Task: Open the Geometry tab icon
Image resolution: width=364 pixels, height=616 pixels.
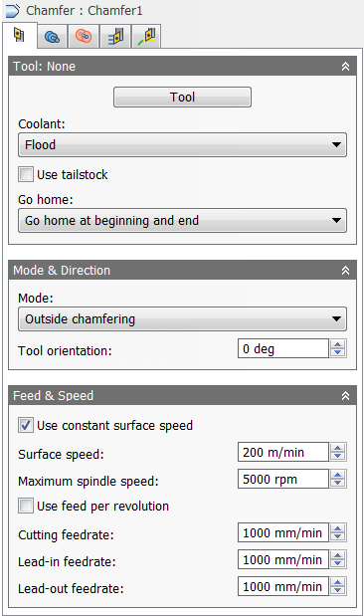Action: point(53,37)
